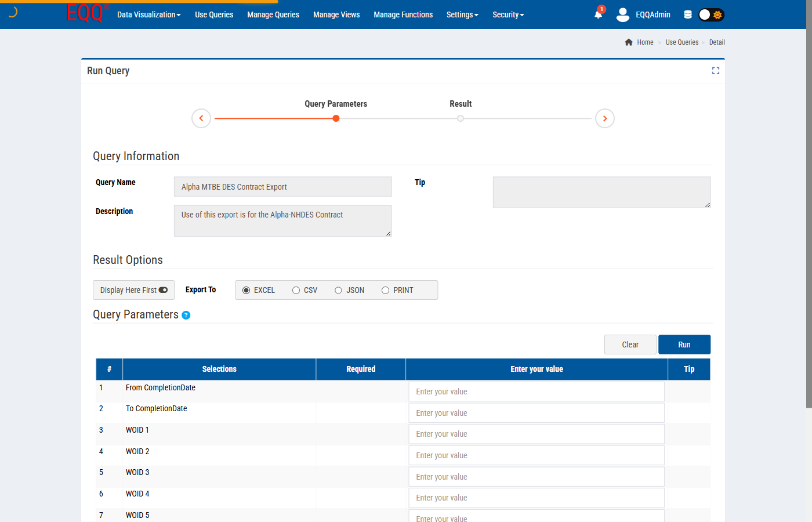The image size is (812, 522).
Task: Switch to Manage Views
Action: (x=336, y=14)
